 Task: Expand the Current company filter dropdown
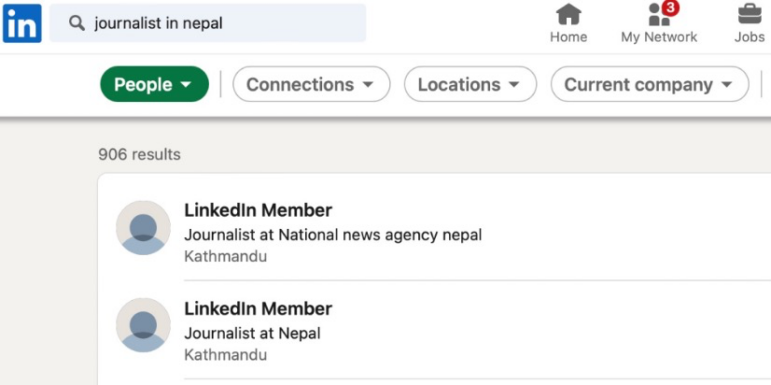point(650,84)
